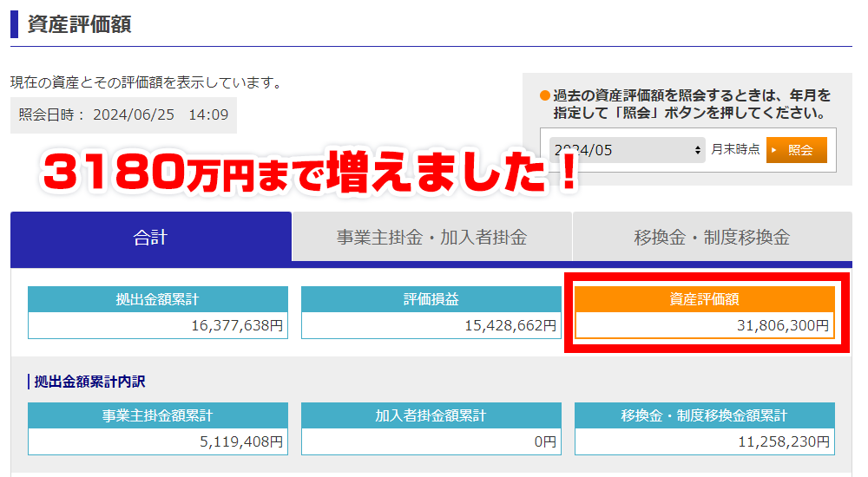Click the 事業主掛金額累計 header

[x=158, y=415]
